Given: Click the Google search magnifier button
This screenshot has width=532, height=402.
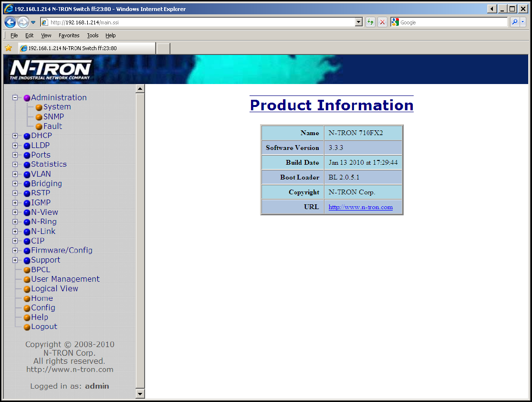Looking at the screenshot, I should pos(515,22).
